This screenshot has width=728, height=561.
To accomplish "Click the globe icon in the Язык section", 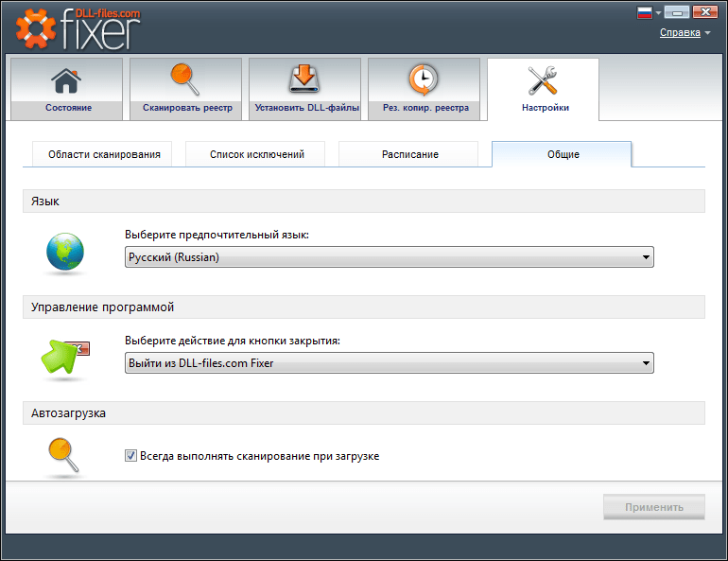I will pos(65,252).
